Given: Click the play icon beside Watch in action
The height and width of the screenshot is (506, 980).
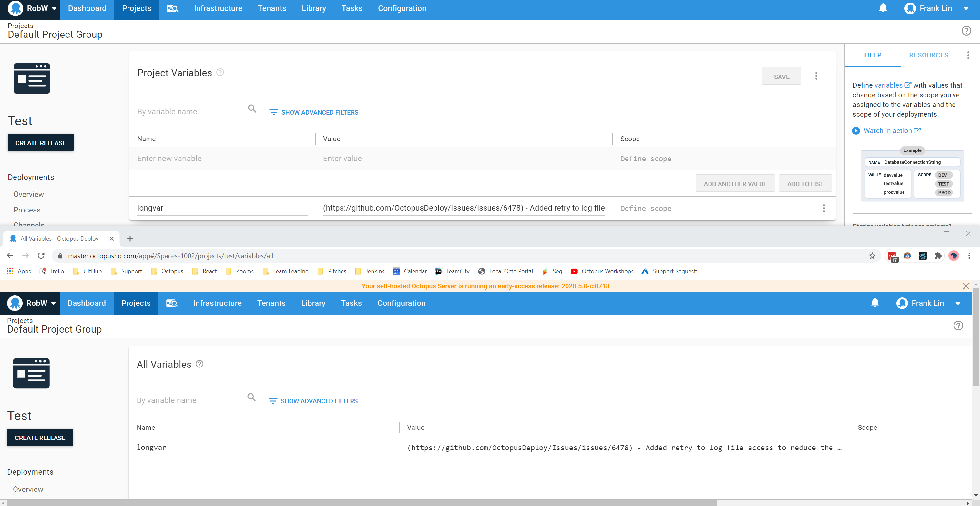Looking at the screenshot, I should click(856, 131).
